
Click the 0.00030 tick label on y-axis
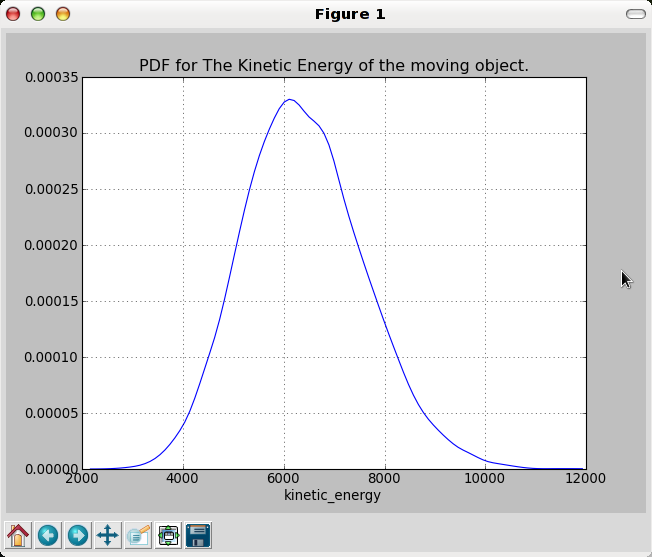(51, 133)
